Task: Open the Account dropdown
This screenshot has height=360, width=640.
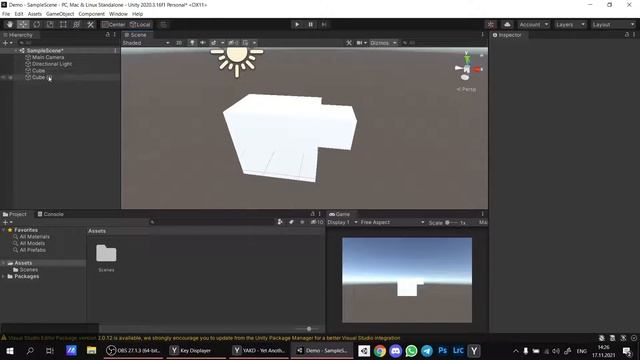Action: pos(533,24)
